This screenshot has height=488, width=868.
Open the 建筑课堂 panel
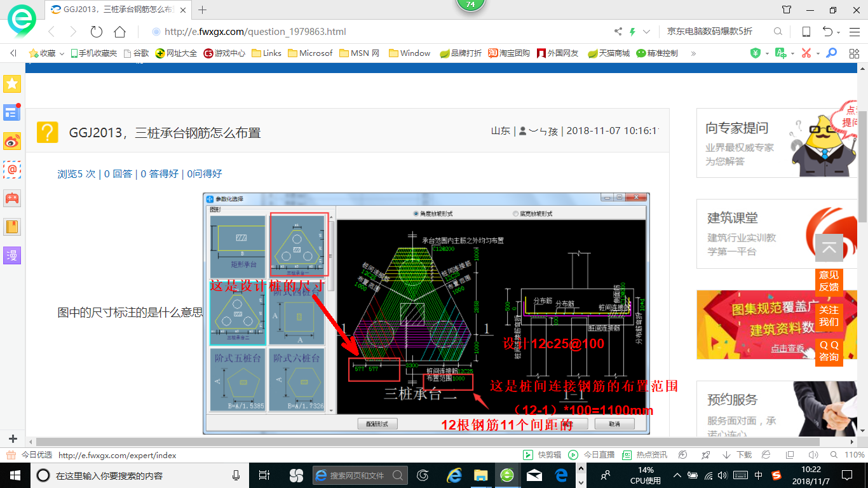(777, 234)
